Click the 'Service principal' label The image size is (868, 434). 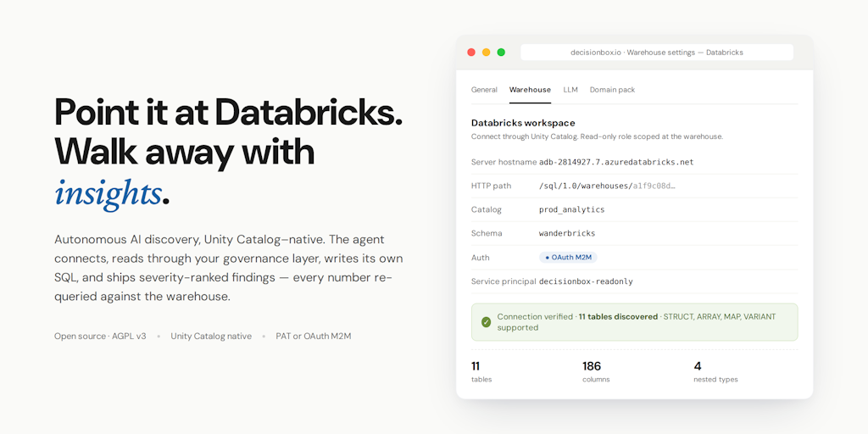point(504,281)
